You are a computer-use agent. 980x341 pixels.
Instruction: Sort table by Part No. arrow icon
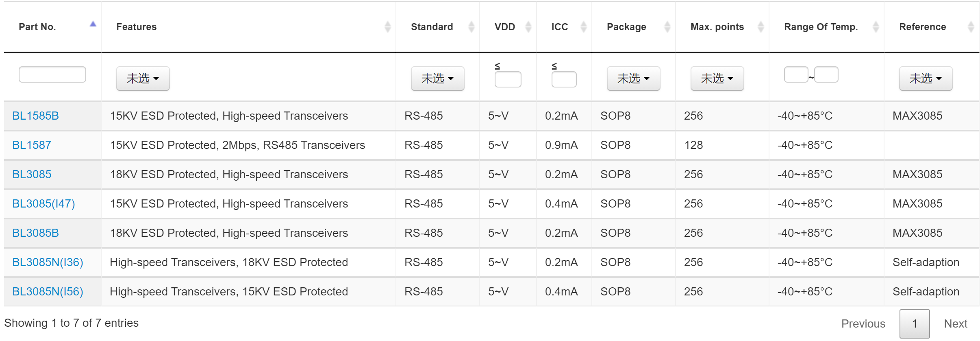(x=93, y=24)
